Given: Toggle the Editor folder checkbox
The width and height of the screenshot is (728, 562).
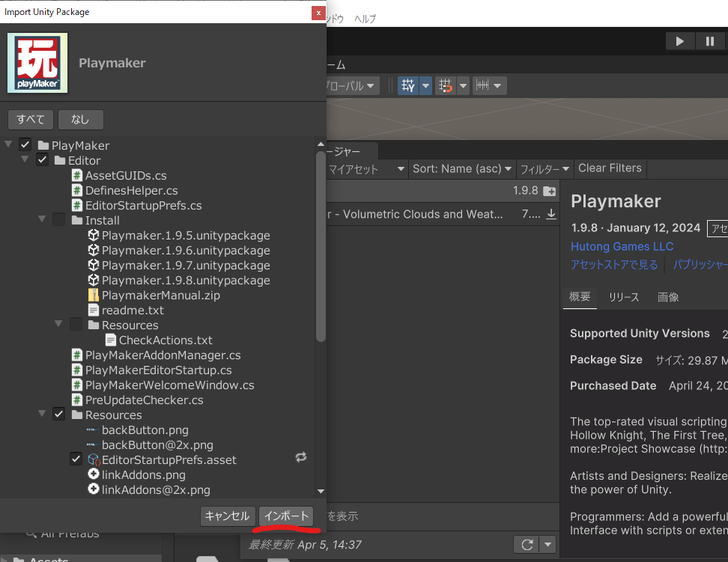Looking at the screenshot, I should click(x=42, y=160).
